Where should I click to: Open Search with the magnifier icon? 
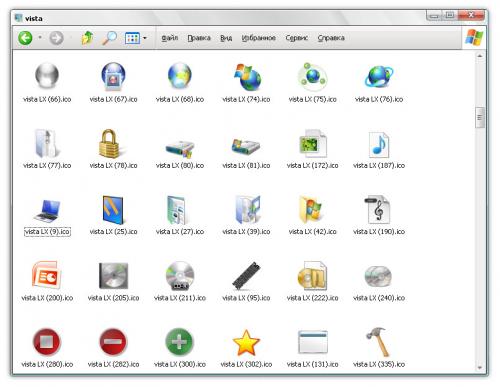coord(110,38)
